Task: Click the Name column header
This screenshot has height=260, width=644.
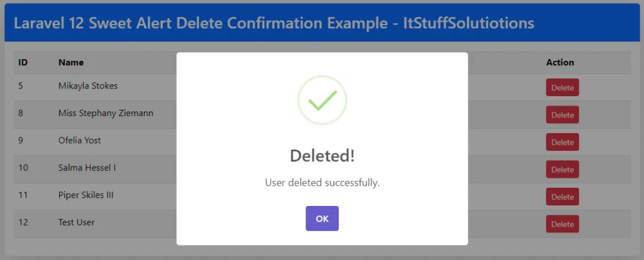Action: click(x=71, y=62)
